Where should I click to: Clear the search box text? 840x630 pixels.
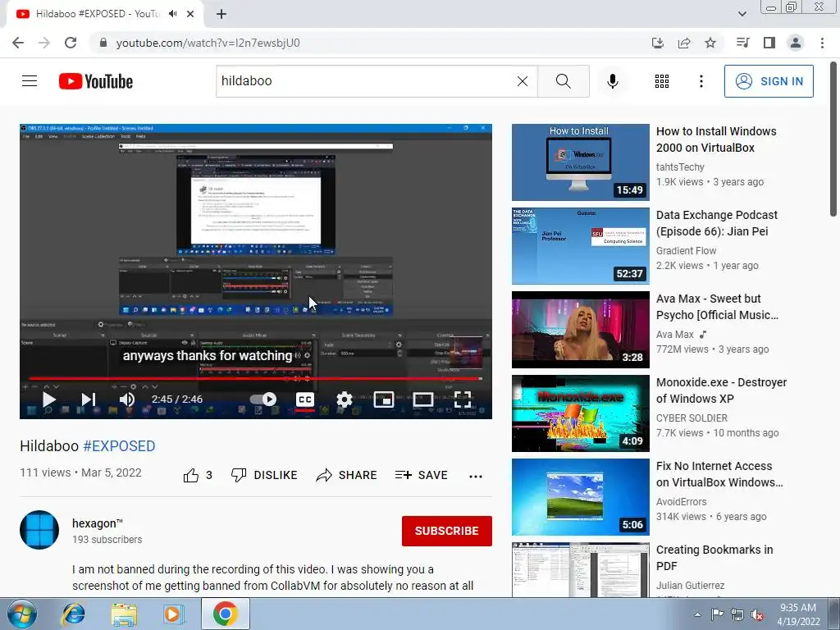(x=523, y=81)
